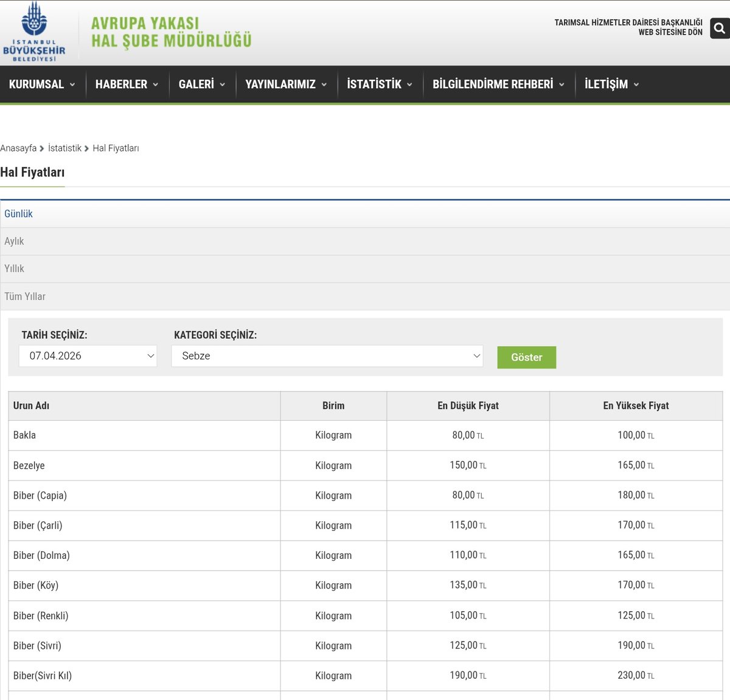Click Biber (Köy) lowest price 135,00 TL
Screen dimensions: 730x700
[x=468, y=585]
